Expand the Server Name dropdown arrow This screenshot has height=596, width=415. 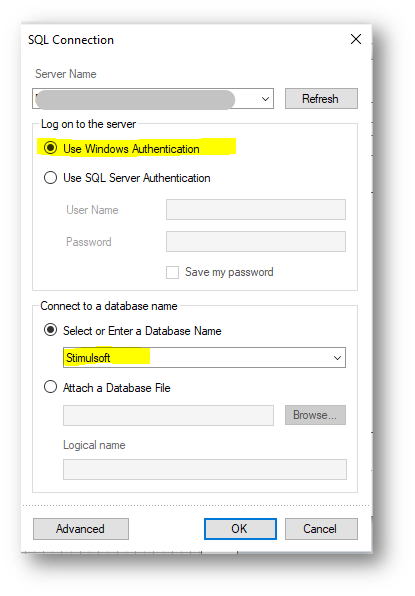265,99
